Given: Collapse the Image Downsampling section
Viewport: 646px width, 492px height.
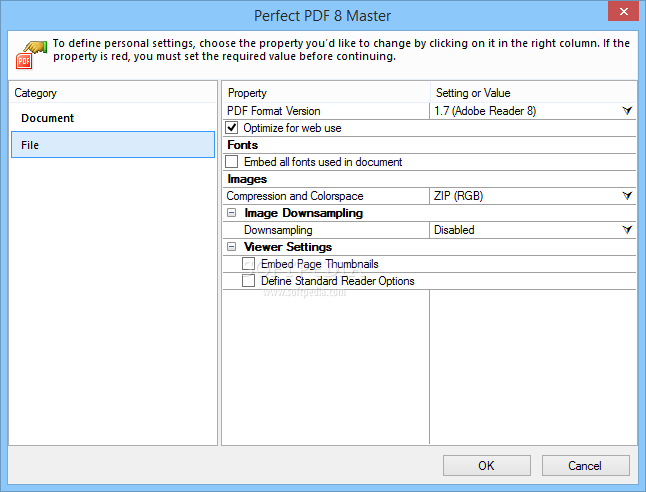Looking at the screenshot, I should pos(232,213).
